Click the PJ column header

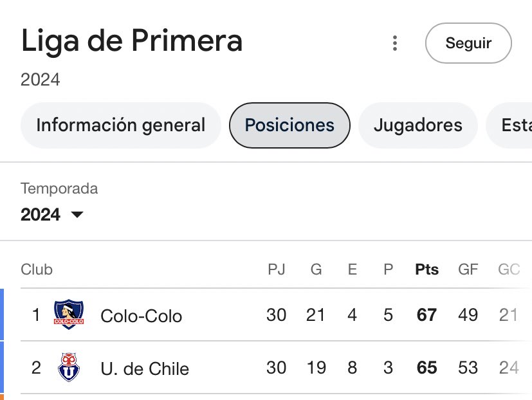(276, 269)
